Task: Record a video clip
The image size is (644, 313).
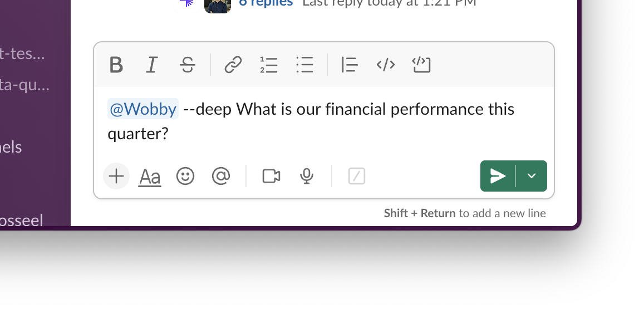Action: tap(271, 177)
